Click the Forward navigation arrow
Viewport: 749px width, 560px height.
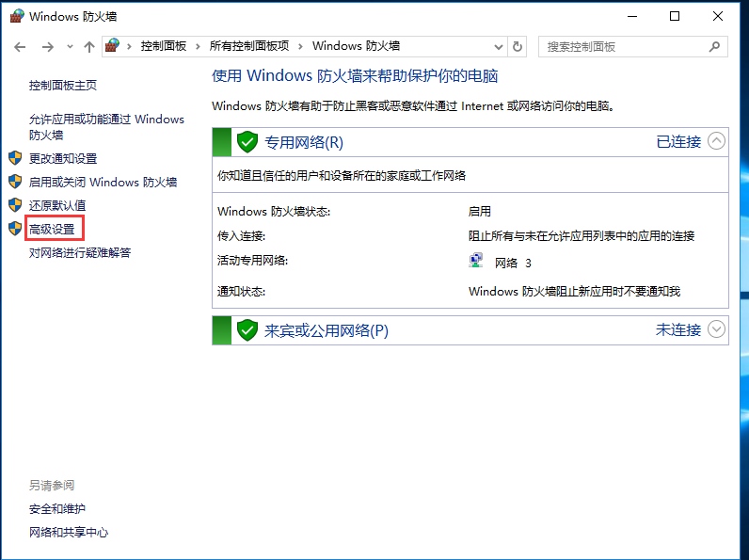(47, 47)
